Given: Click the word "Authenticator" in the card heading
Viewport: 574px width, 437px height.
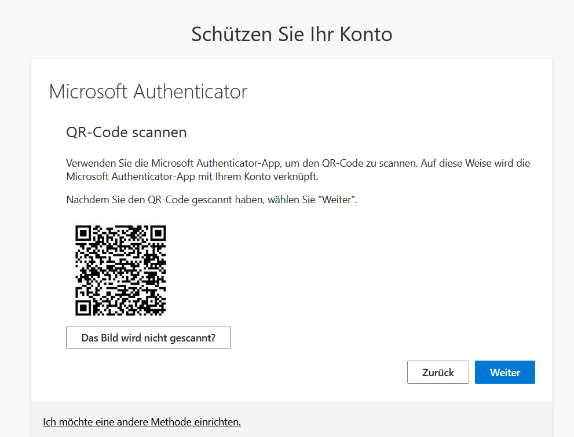Looking at the screenshot, I should point(190,91).
